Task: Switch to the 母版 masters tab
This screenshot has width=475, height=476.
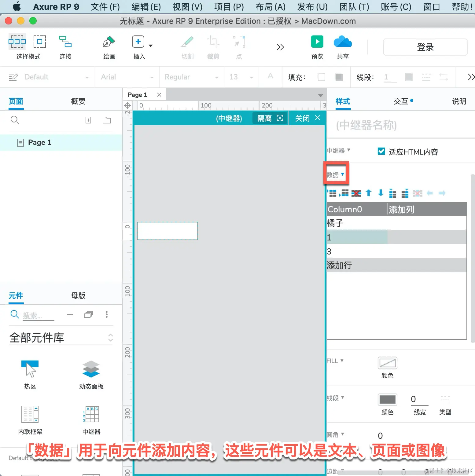Action: (78, 296)
